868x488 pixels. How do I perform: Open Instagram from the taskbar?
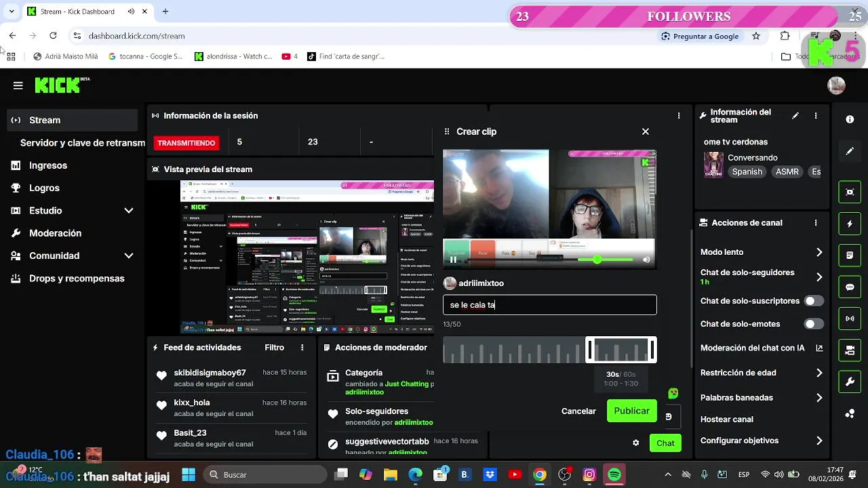click(x=589, y=474)
